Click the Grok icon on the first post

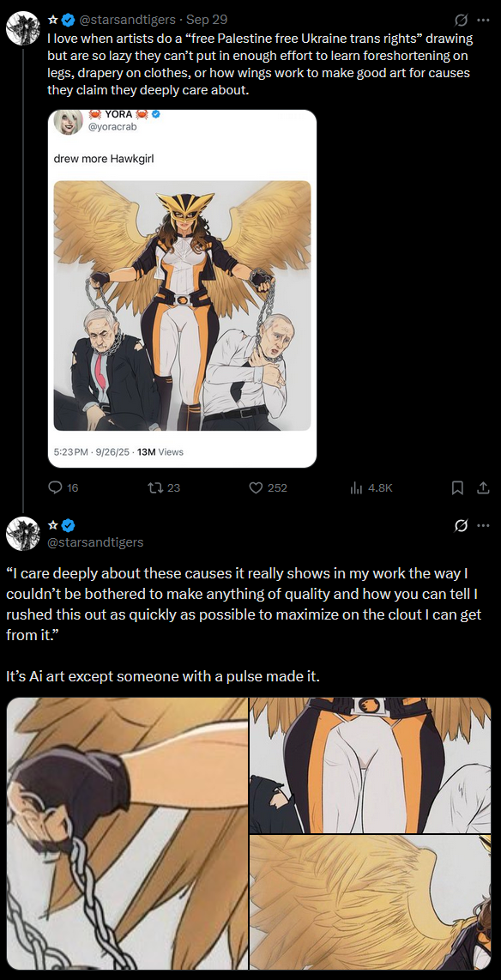tap(462, 20)
